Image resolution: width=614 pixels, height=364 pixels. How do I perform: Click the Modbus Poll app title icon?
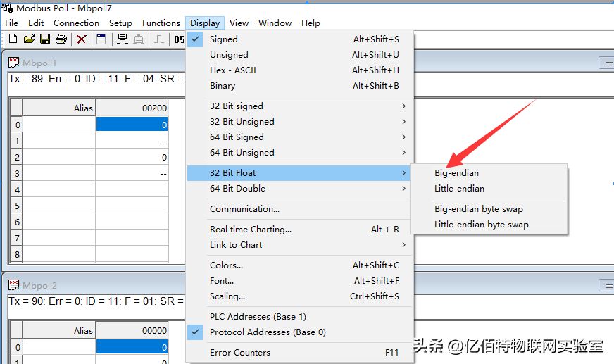point(7,8)
